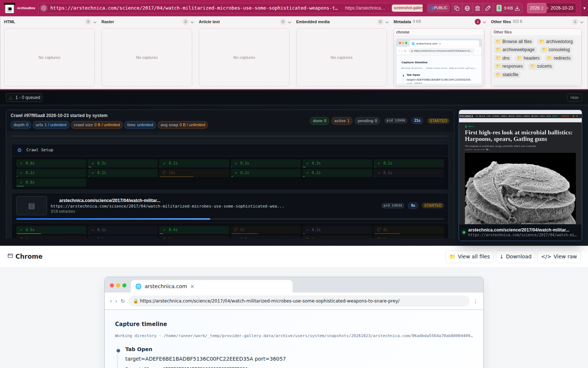Open the archive.org building icon
This screenshot has height=368, width=588.
(x=477, y=8)
